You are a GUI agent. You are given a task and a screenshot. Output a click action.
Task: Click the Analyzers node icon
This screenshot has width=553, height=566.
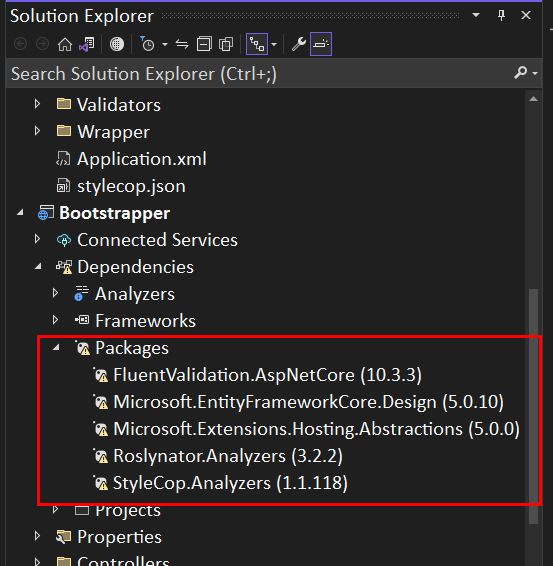[81, 294]
